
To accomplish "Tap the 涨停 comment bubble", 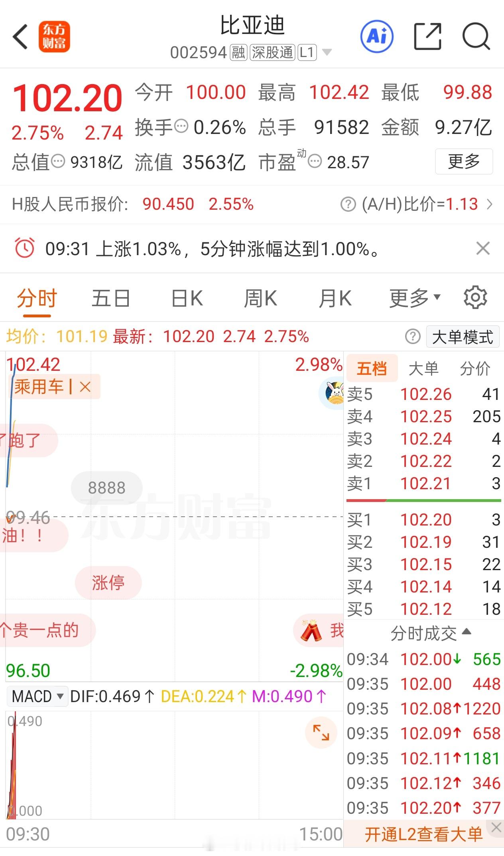I will coord(108,582).
